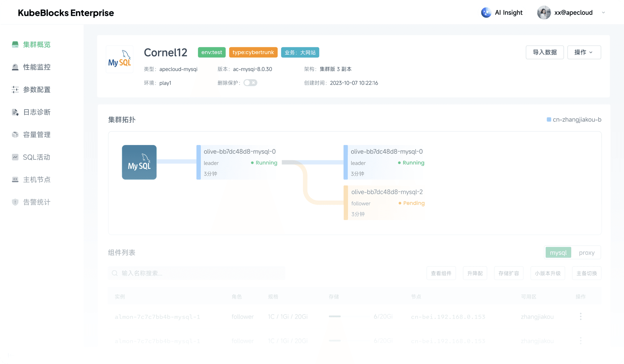Open performance monitoring icon in sidebar

click(15, 67)
